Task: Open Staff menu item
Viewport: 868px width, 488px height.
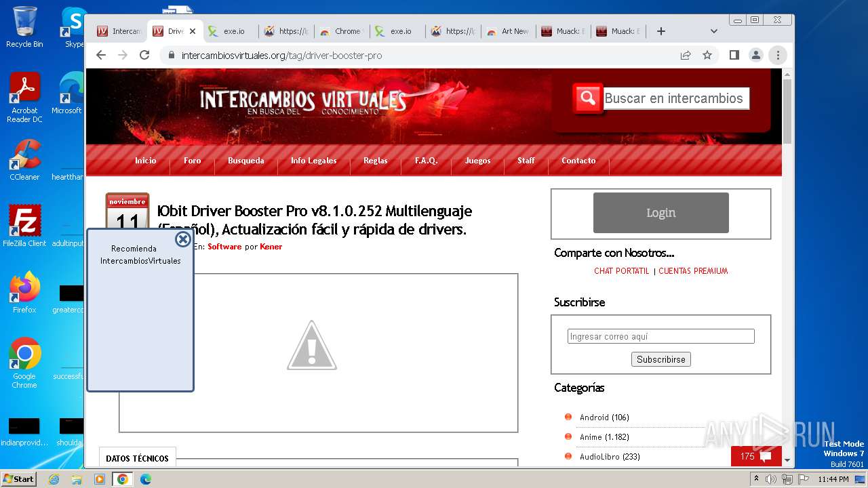Action: click(x=526, y=161)
